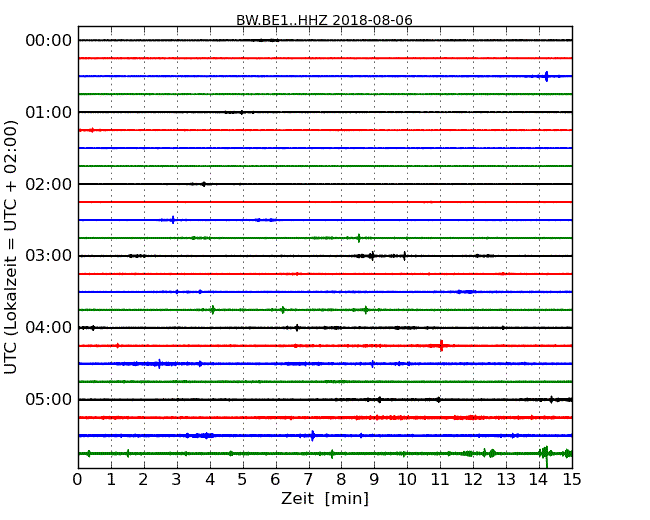This screenshot has width=650, height=520.
Task: Click x-axis tick label 12
Action: [473, 480]
